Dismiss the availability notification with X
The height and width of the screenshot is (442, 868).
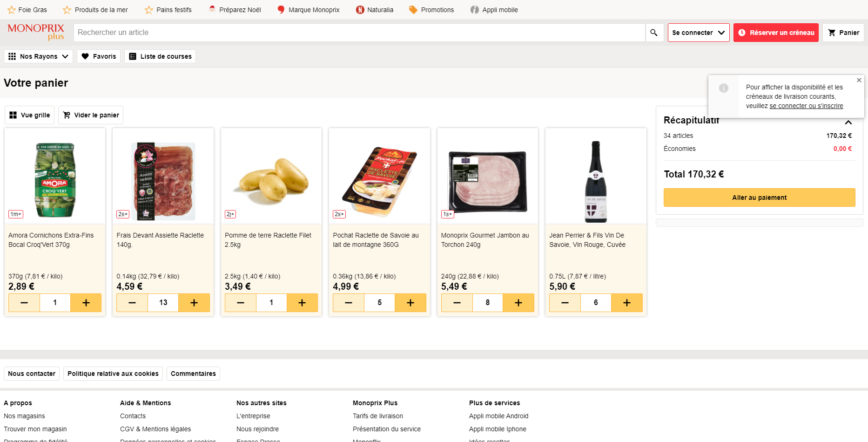click(x=859, y=80)
